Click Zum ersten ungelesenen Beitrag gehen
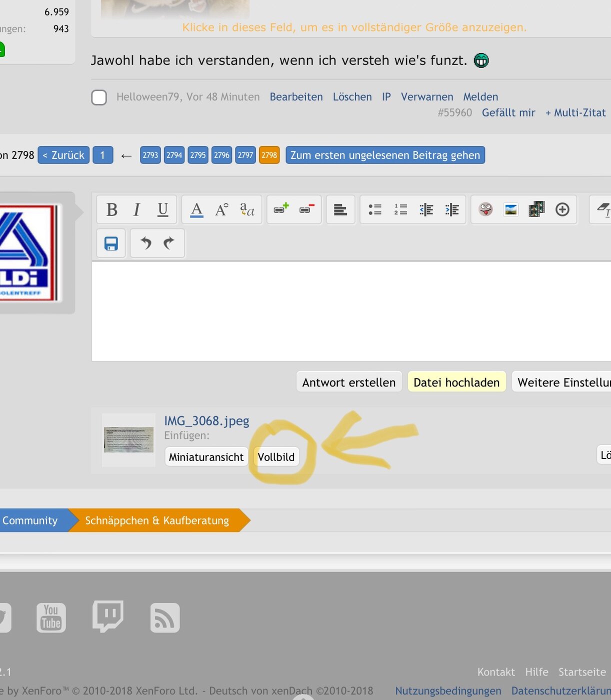611x700 pixels. click(x=385, y=155)
